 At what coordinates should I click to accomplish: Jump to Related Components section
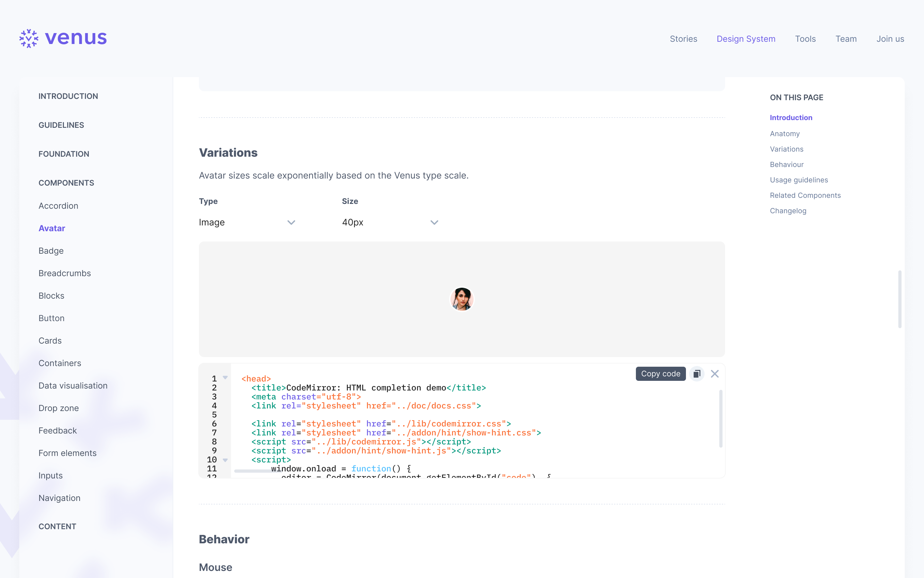(805, 195)
